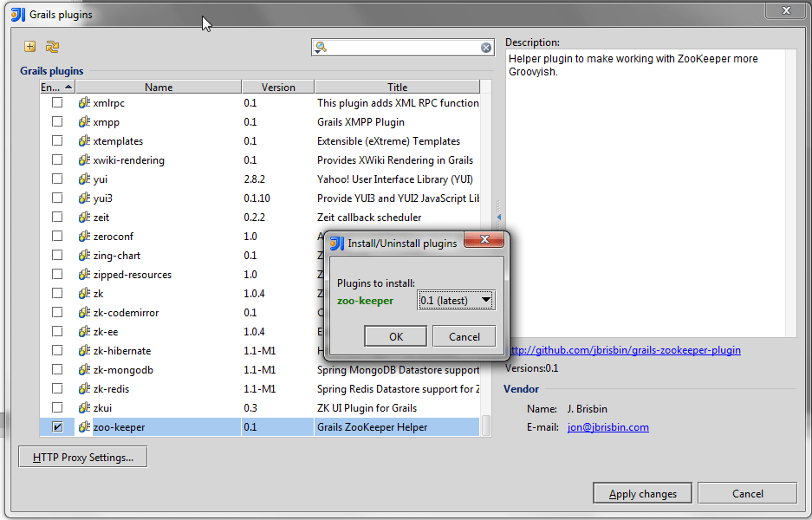Click the zkui plugin icon
812x520 pixels.
[x=84, y=408]
